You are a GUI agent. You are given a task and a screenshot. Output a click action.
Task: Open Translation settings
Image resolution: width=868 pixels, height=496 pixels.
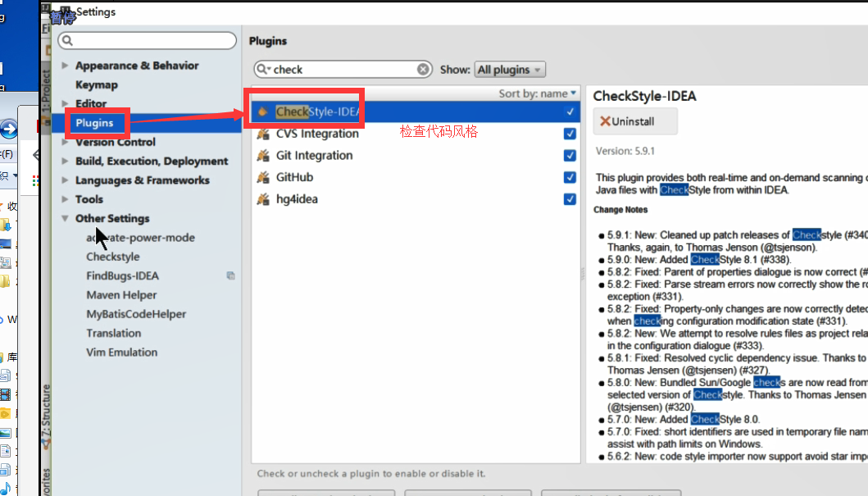pyautogui.click(x=113, y=333)
